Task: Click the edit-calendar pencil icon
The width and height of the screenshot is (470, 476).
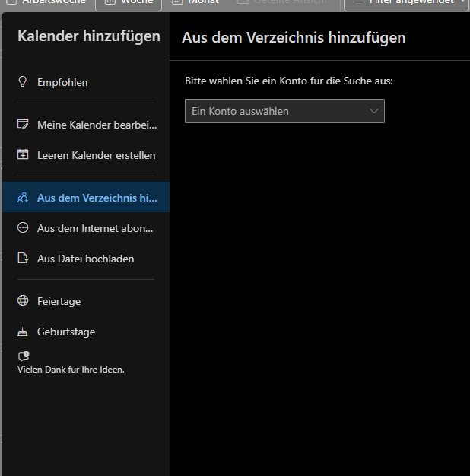Action: (x=23, y=125)
